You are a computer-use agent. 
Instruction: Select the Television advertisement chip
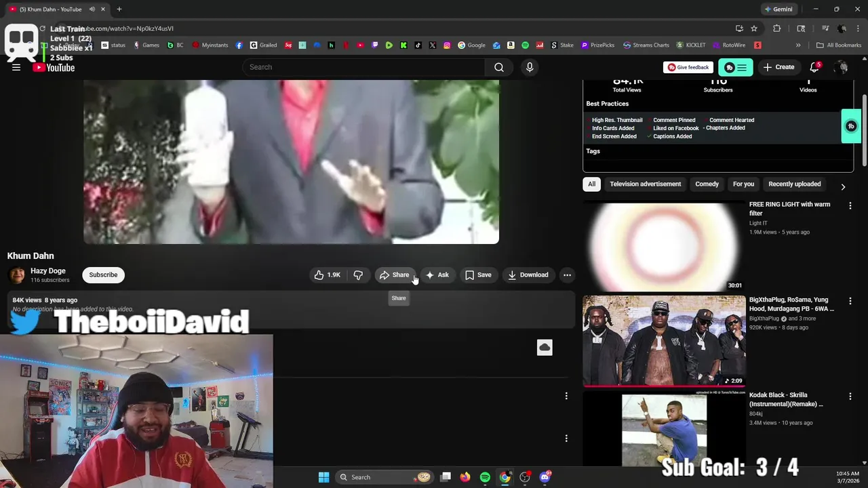coord(645,184)
